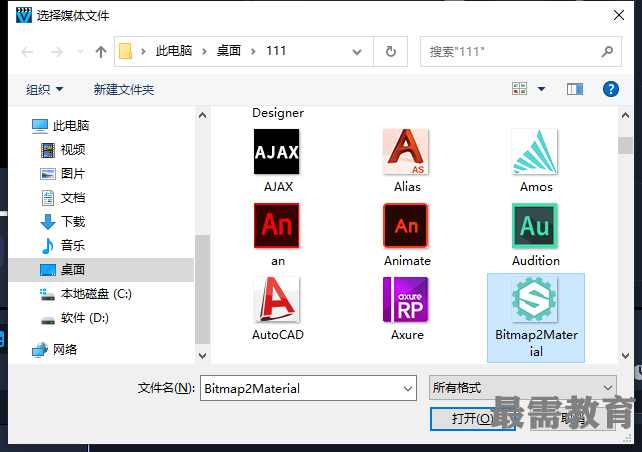This screenshot has width=642, height=452.
Task: Click the back navigation arrow
Action: [x=27, y=52]
